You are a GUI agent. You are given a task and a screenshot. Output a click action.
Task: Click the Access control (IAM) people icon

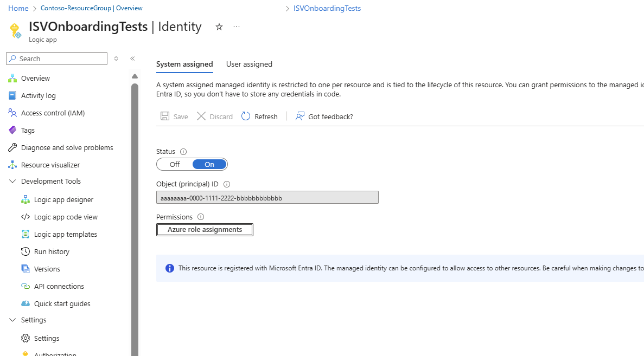[x=12, y=113]
